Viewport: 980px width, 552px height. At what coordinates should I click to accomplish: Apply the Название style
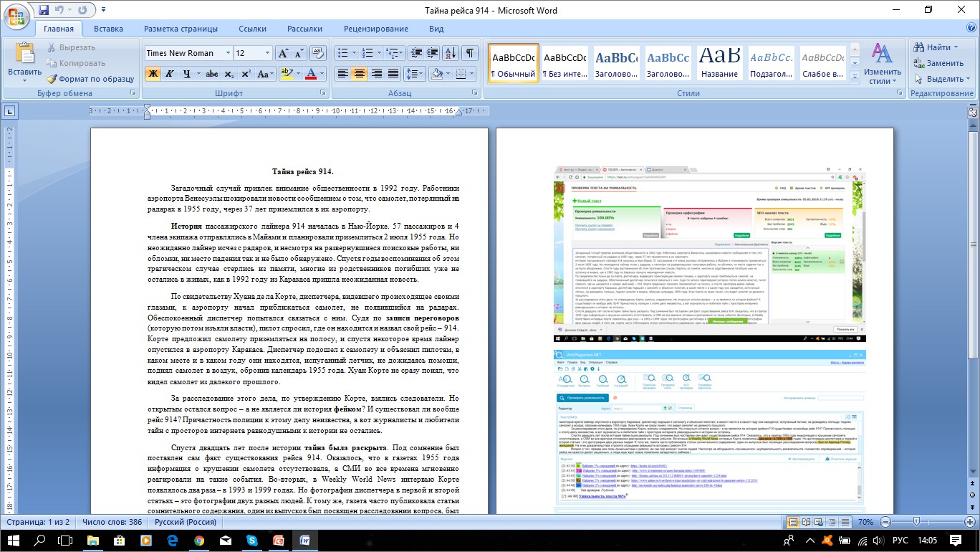(720, 63)
